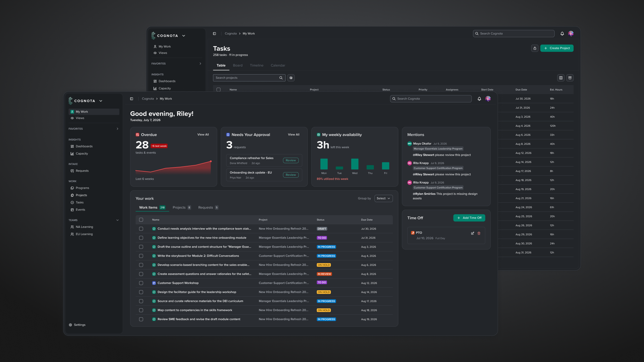Image resolution: width=644 pixels, height=362 pixels.
Task: Check the box for 'Conduct needs analysis interview' row
Action: pos(141,229)
